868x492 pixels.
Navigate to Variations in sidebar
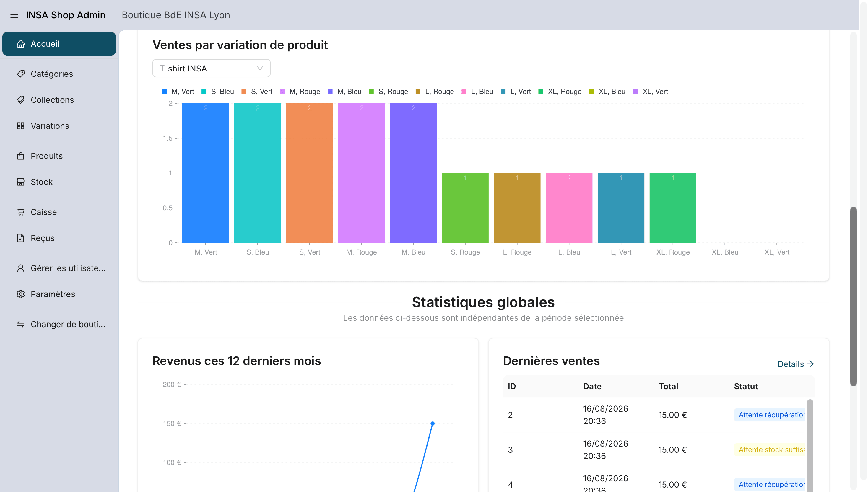coord(59,126)
